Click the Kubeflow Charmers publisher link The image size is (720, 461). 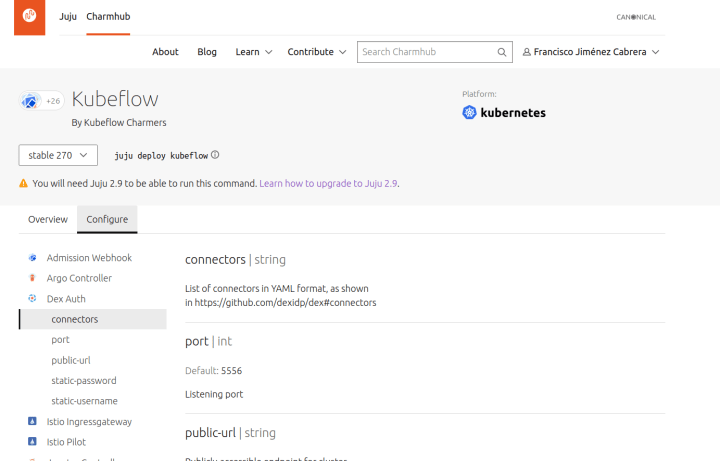click(125, 123)
